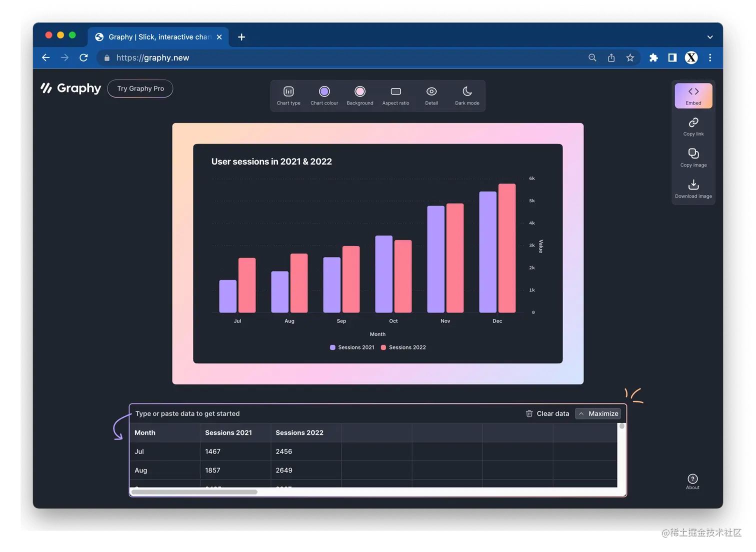The image size is (756, 552).
Task: Copy link to the chart
Action: coord(693,126)
